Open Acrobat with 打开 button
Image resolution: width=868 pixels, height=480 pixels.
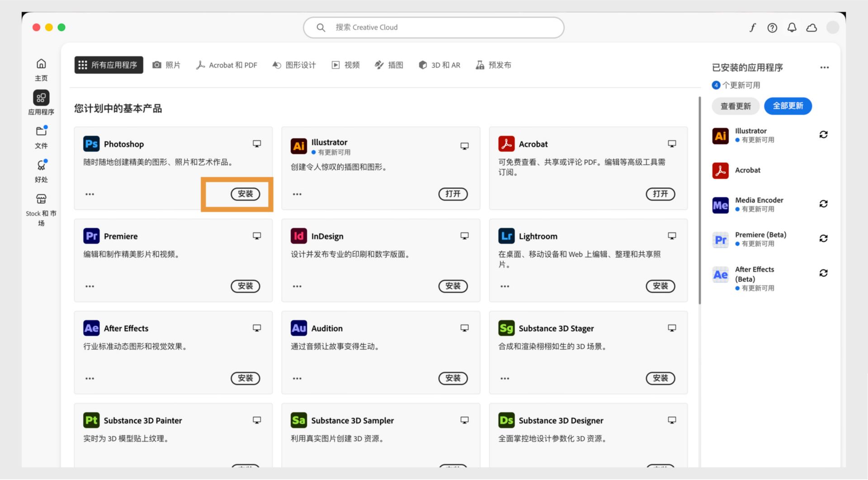660,194
